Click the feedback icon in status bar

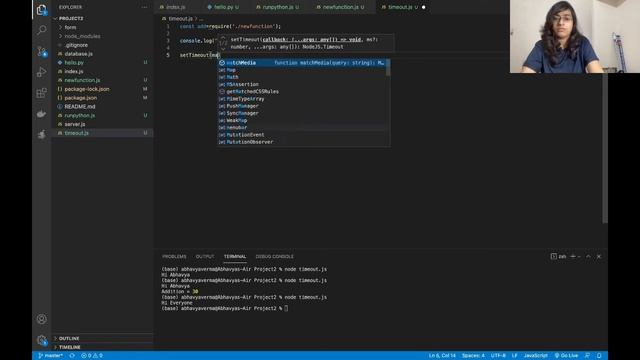587,356
